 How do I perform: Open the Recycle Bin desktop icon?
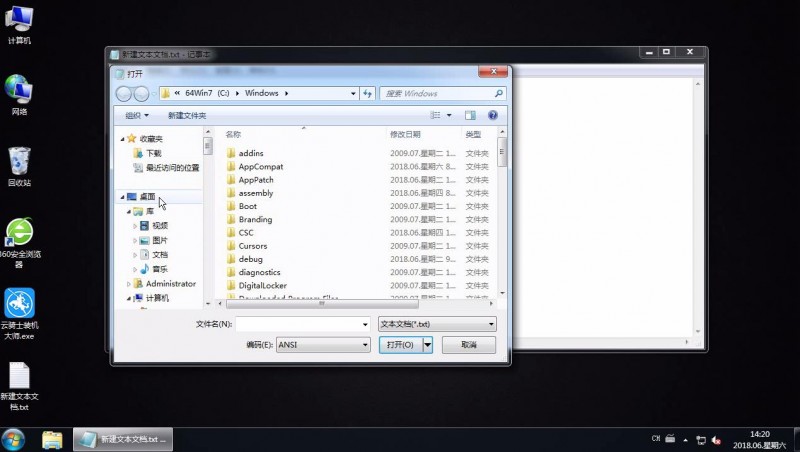point(19,166)
